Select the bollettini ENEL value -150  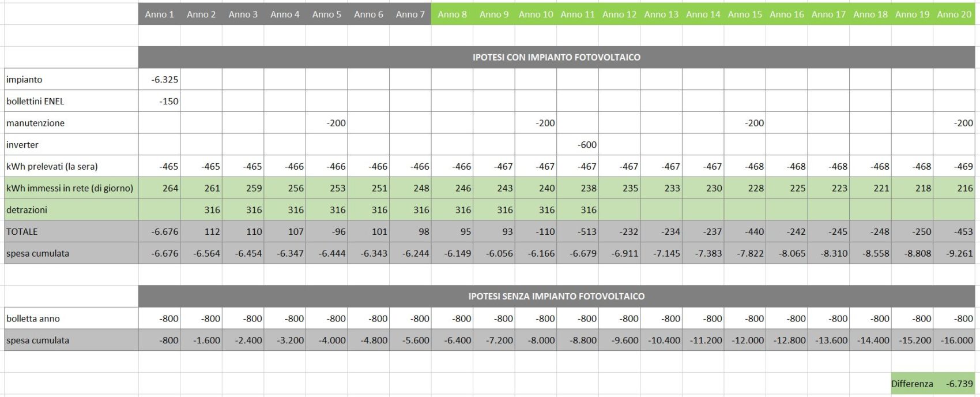[159, 101]
